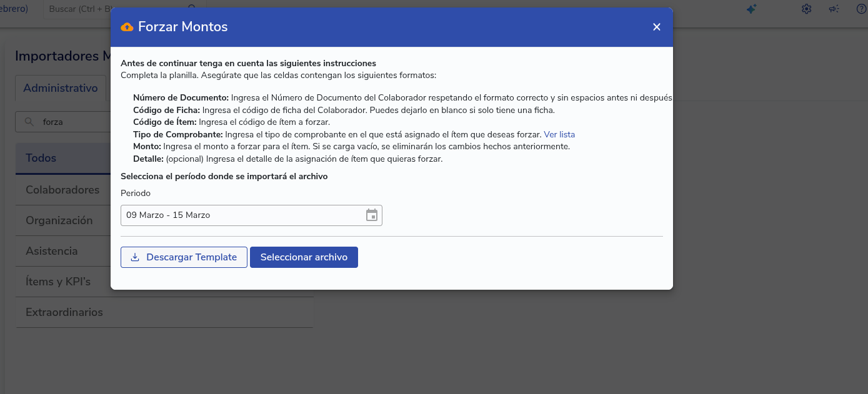868x394 pixels.
Task: Select the Colaboradores category
Action: [x=62, y=190]
